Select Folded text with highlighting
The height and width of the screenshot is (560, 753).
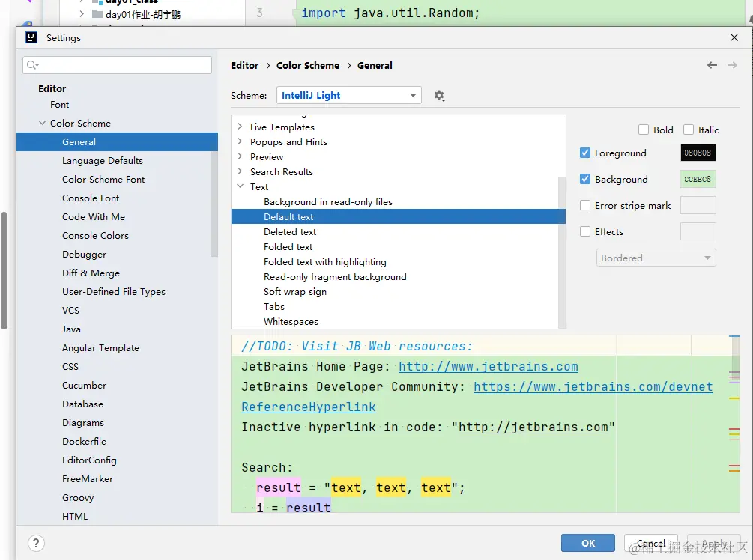pyautogui.click(x=324, y=261)
